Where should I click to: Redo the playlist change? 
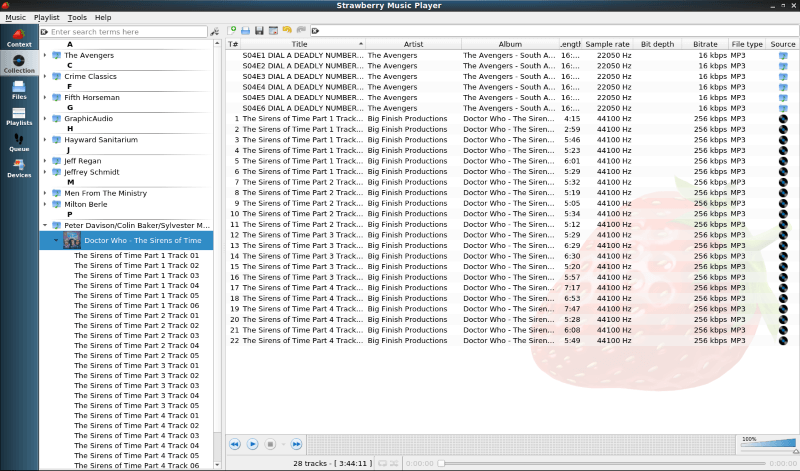click(x=301, y=31)
